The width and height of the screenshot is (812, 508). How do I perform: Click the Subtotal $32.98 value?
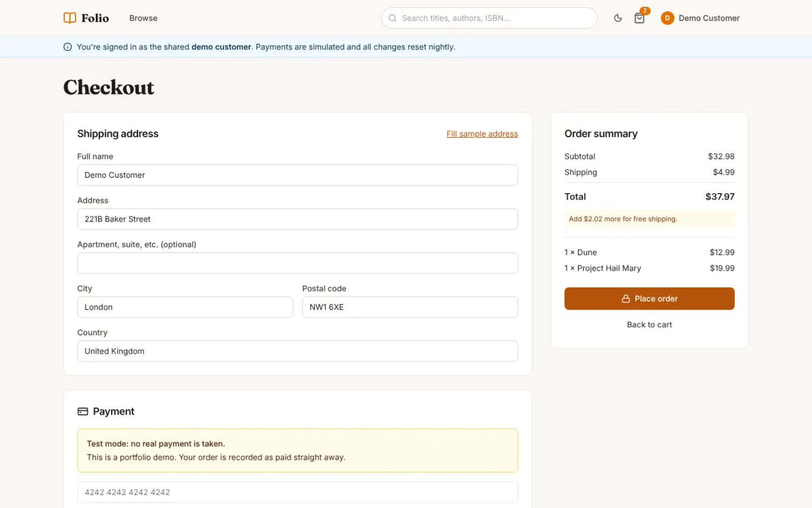pyautogui.click(x=721, y=156)
